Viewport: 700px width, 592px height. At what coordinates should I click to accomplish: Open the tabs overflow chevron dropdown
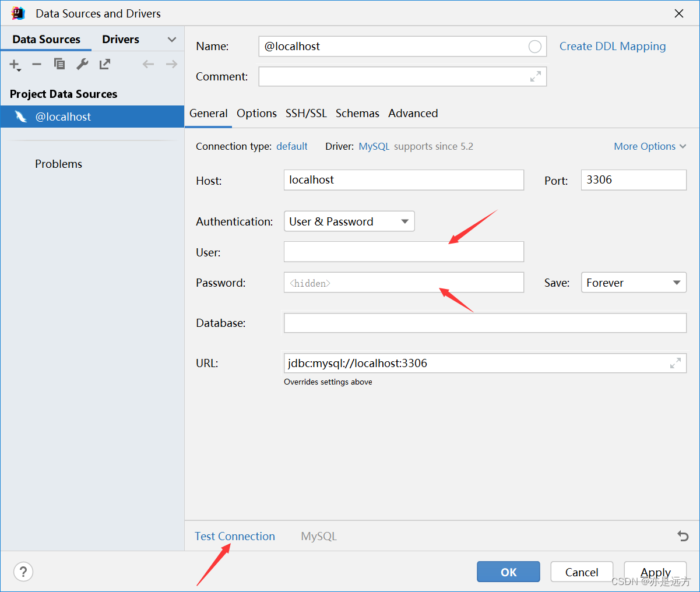171,40
